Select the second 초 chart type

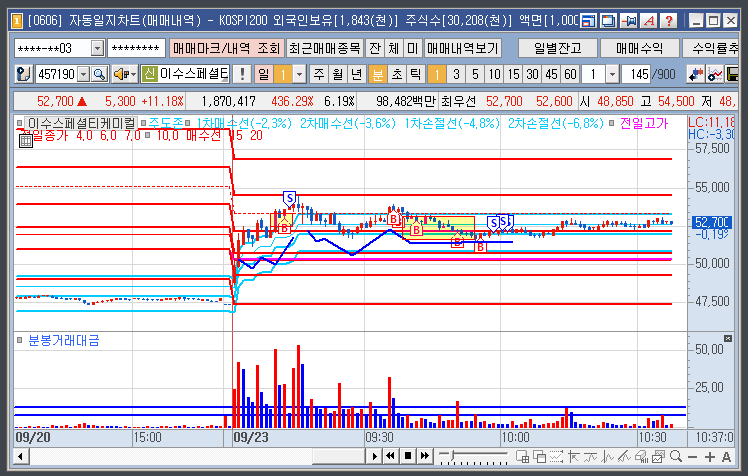coord(396,74)
